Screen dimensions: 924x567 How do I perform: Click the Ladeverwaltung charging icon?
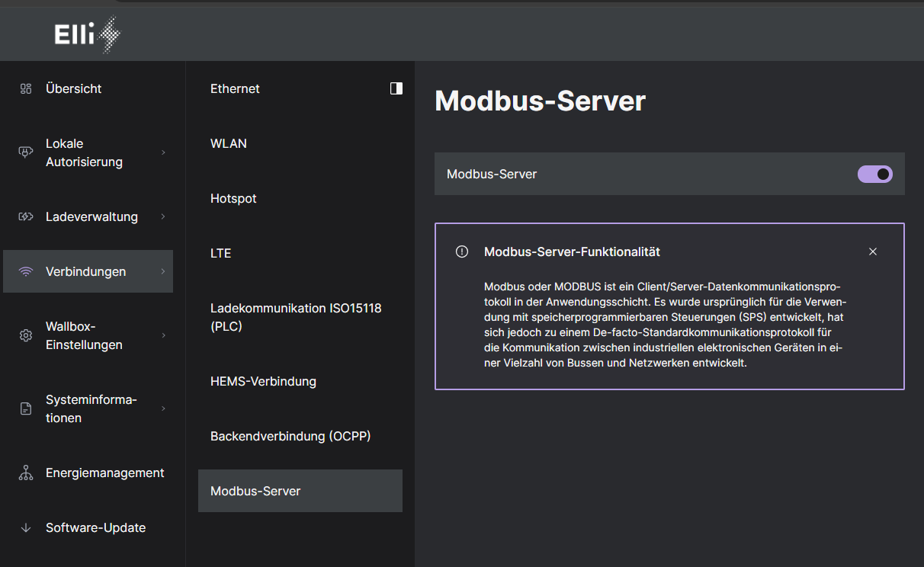click(x=26, y=216)
